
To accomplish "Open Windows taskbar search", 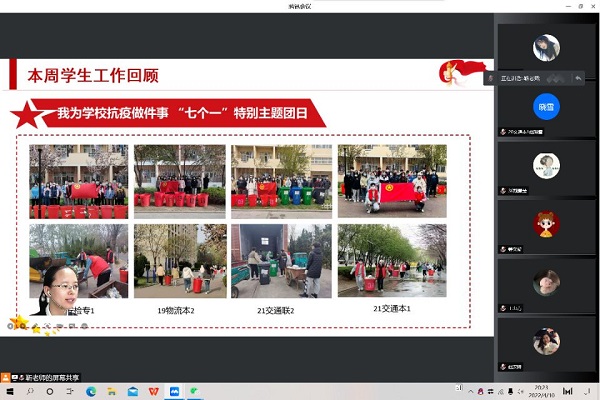I will tap(30, 392).
